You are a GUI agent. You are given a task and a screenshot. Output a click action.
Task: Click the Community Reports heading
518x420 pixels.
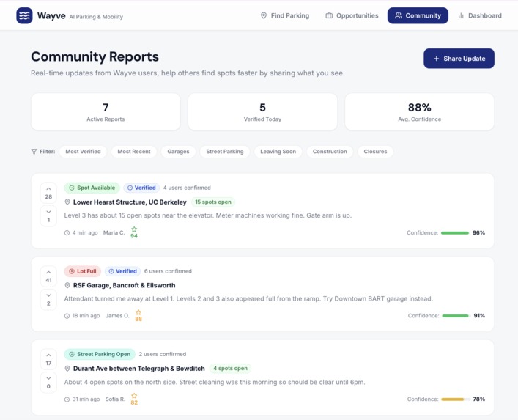(x=95, y=56)
